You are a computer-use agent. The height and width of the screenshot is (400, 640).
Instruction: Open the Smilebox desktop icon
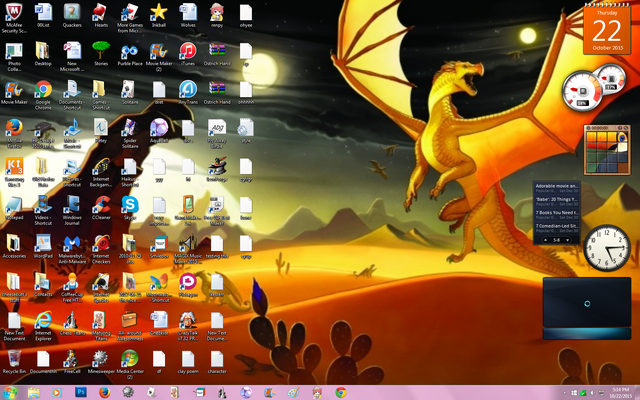click(x=159, y=244)
